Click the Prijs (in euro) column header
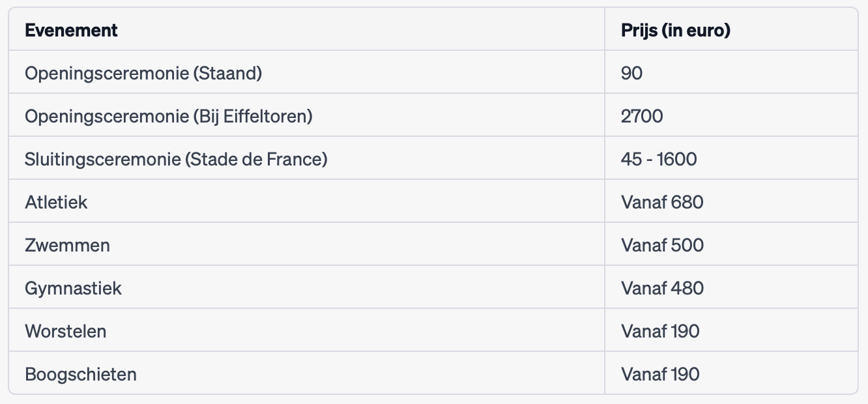The image size is (868, 404). (675, 30)
